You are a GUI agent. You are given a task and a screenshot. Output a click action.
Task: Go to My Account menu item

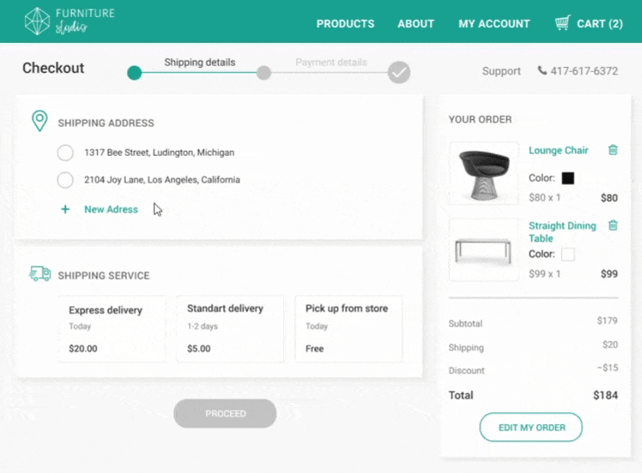coord(494,24)
